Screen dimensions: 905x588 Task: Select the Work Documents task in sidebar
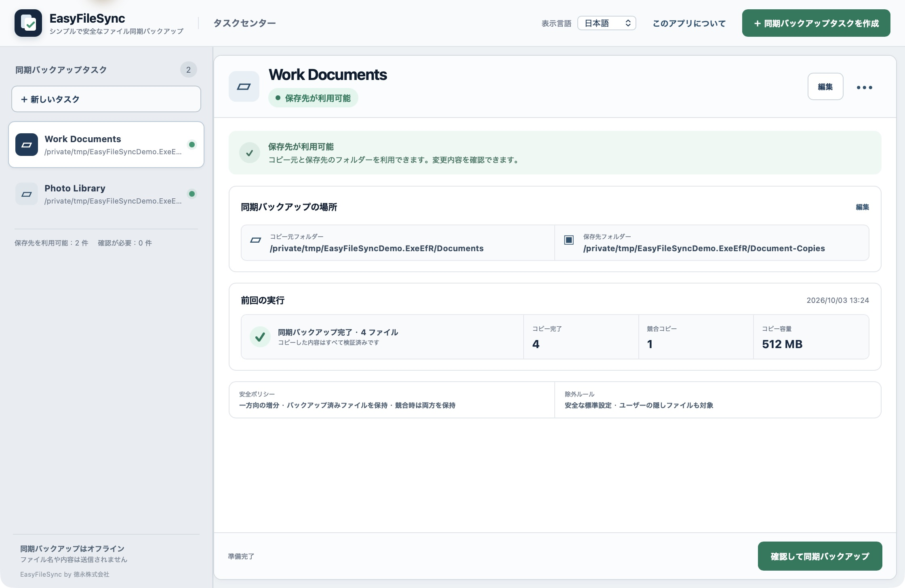106,145
